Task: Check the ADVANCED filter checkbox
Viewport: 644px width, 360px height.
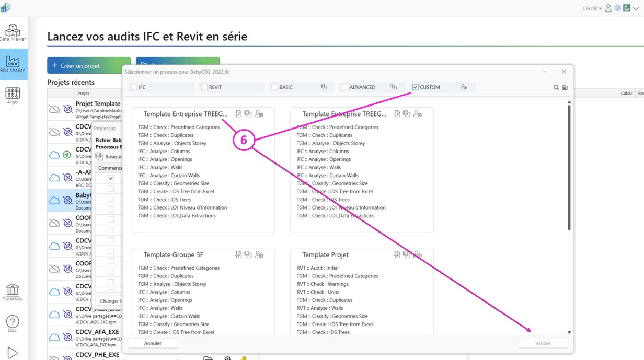Action: [345, 87]
